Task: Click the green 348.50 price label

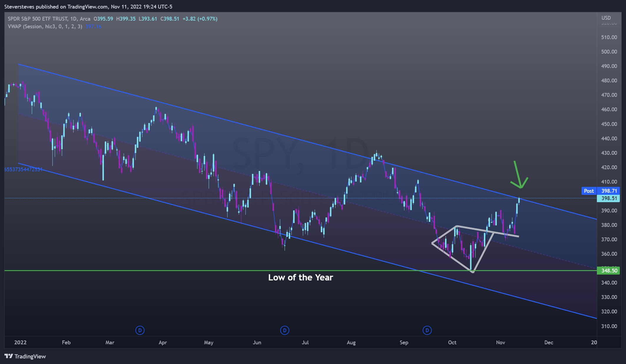Action: (609, 270)
